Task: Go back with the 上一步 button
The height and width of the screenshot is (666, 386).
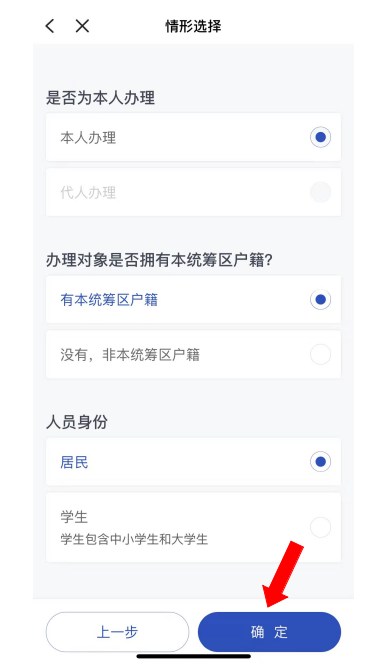Action: (117, 632)
